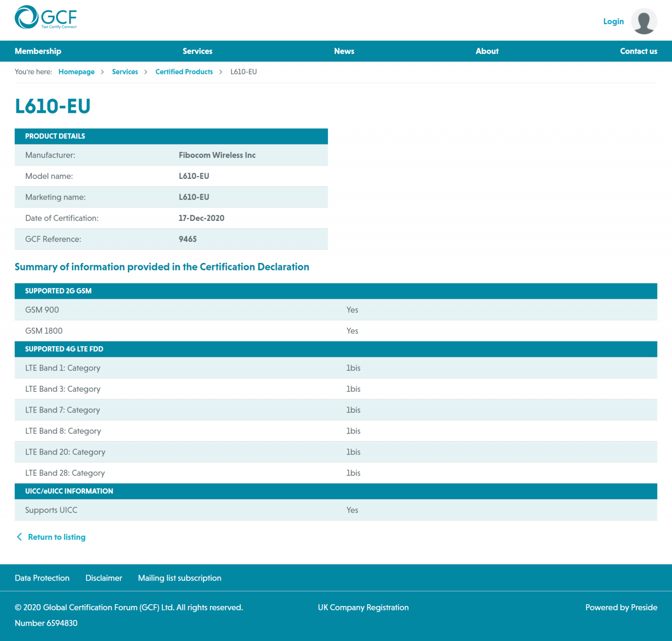The width and height of the screenshot is (672, 641).
Task: Click the Certified Products breadcrumb
Action: pyautogui.click(x=184, y=72)
